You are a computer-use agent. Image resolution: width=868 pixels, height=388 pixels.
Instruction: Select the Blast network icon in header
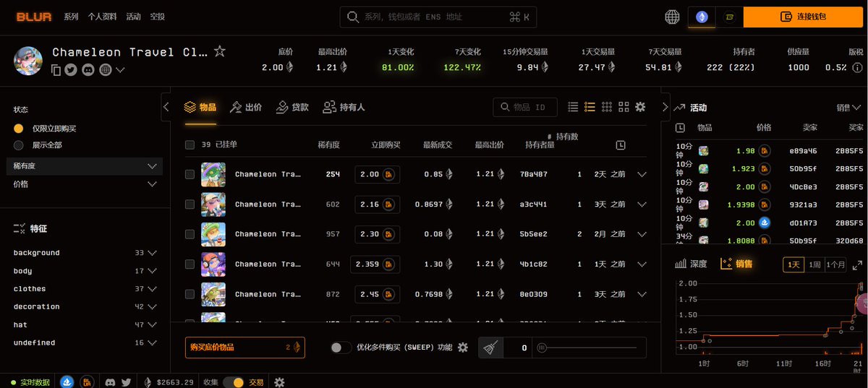(x=730, y=17)
